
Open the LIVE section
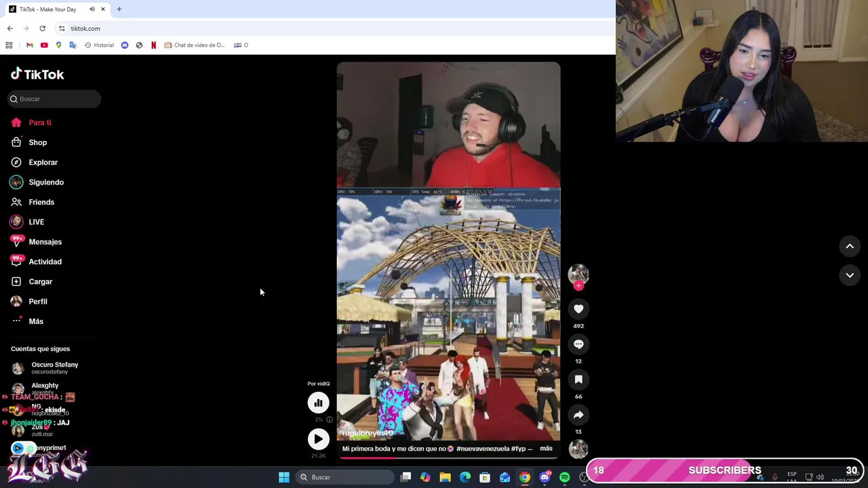click(x=36, y=222)
